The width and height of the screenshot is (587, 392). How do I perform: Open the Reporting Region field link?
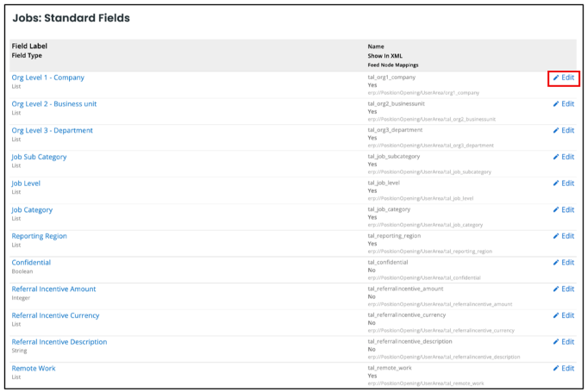[39, 236]
